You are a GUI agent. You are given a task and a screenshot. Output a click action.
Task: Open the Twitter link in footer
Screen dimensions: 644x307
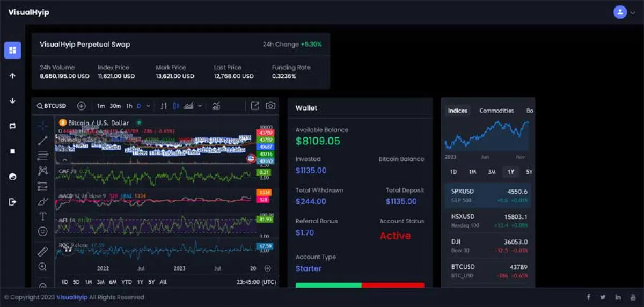tap(603, 297)
